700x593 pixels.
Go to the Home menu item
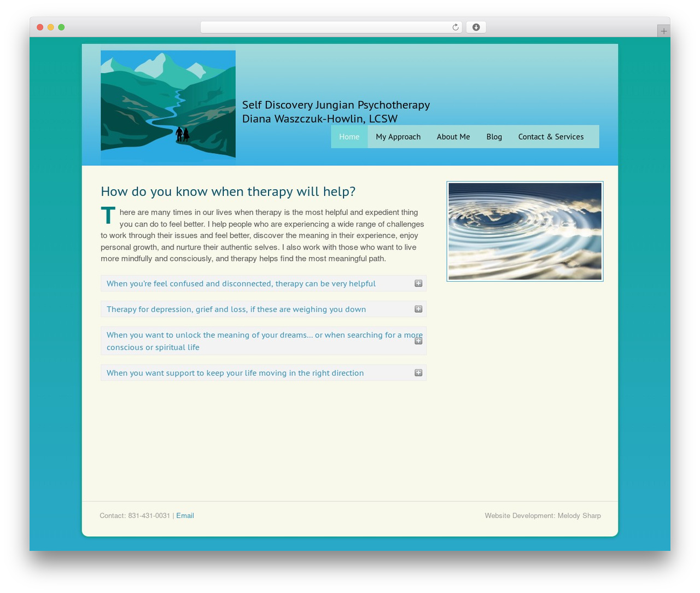(349, 137)
